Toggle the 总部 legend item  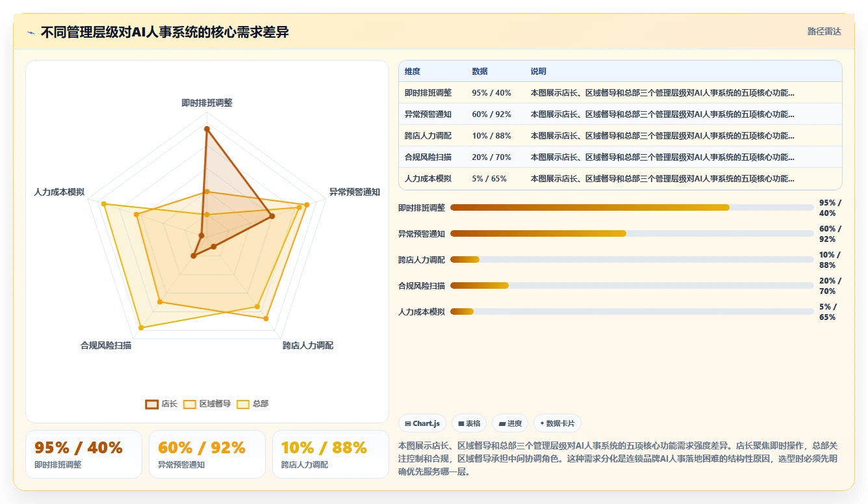click(x=253, y=404)
